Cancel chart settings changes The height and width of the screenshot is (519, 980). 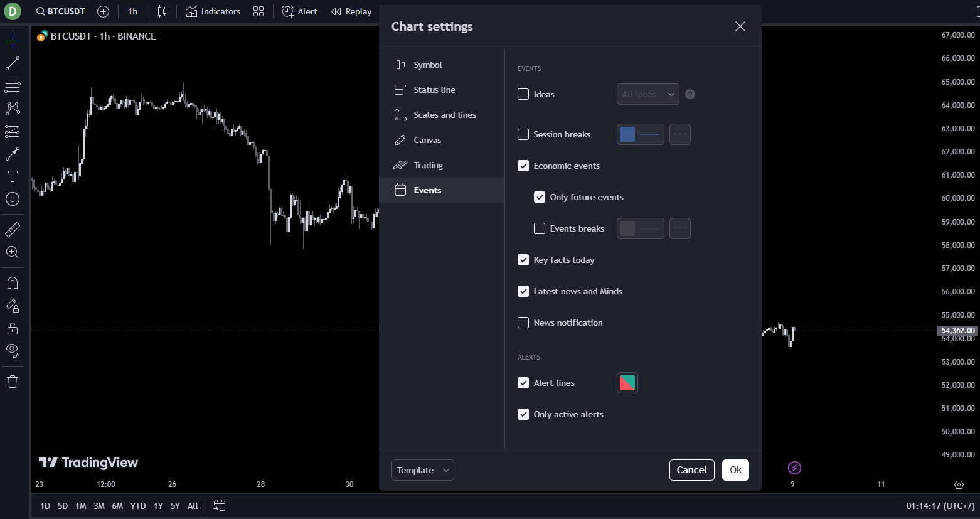click(692, 470)
